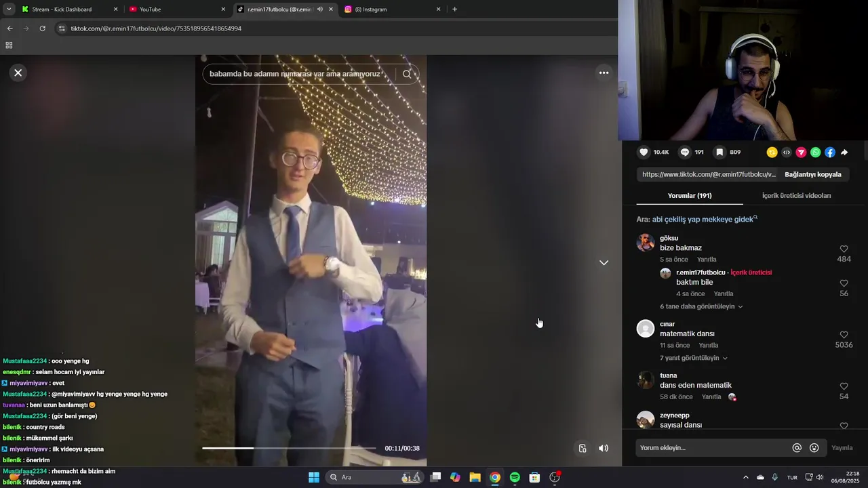Switch to İçerik üreticisi videoları tab
Image resolution: width=868 pixels, height=488 pixels.
tap(796, 195)
